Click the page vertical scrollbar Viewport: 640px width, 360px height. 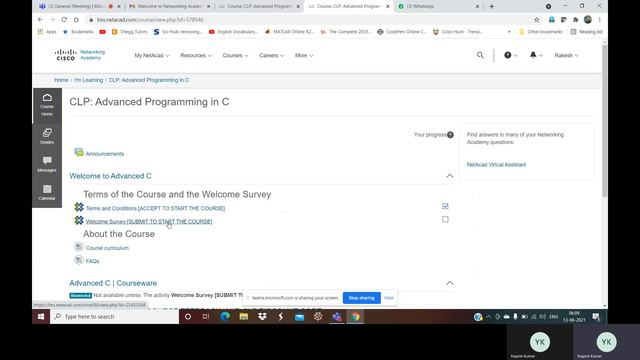(x=604, y=120)
